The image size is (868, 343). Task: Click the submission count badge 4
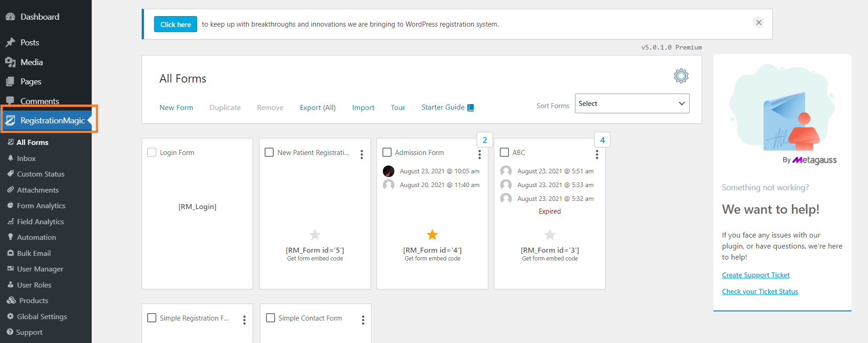602,140
